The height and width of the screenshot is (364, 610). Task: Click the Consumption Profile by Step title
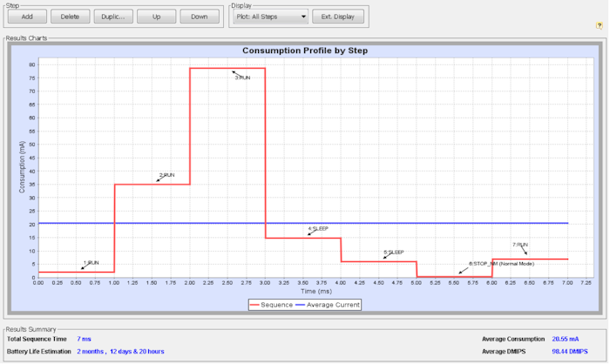pos(305,51)
